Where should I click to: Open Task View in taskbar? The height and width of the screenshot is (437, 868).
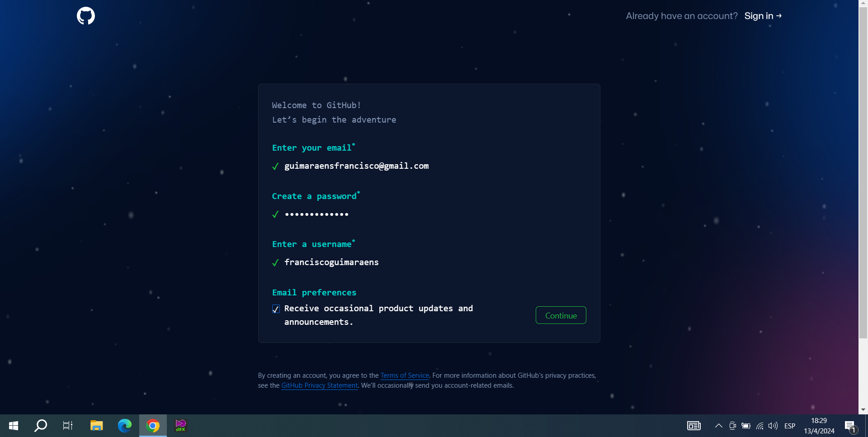[68, 426]
